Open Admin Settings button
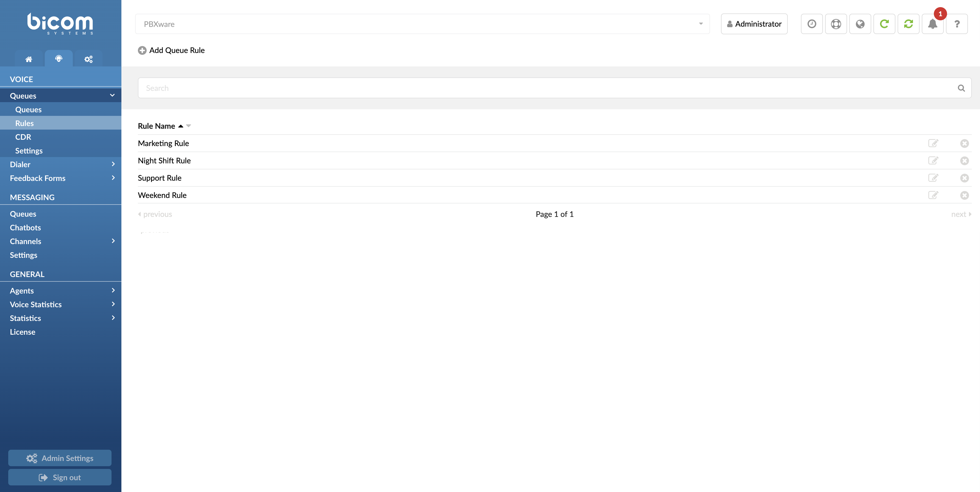This screenshot has height=492, width=980. pyautogui.click(x=60, y=458)
